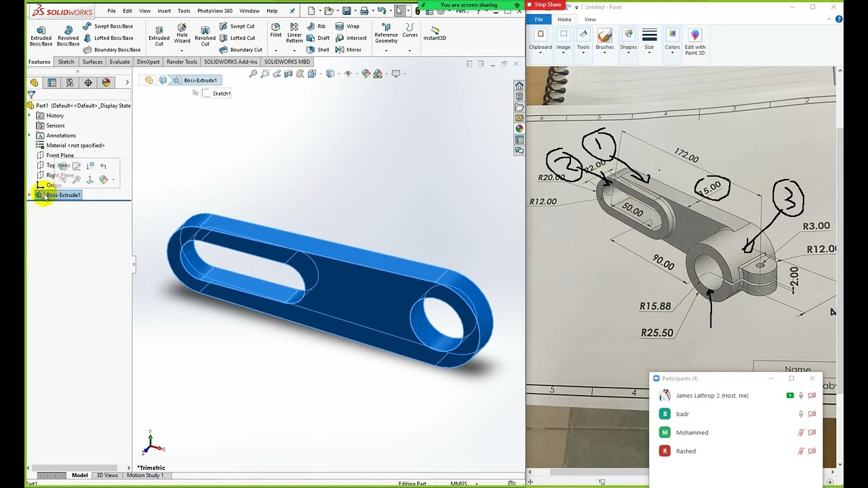Image resolution: width=868 pixels, height=488 pixels.
Task: Click the Wrap feature tool
Action: (x=348, y=26)
